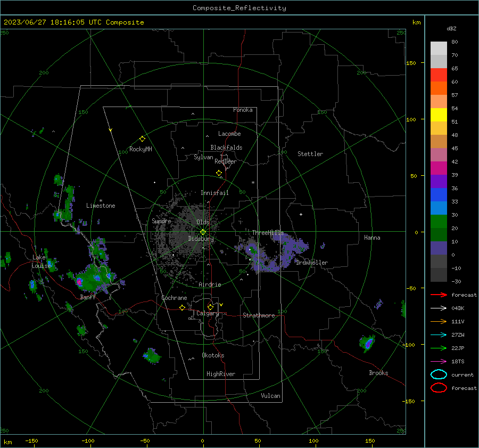Viewport: 479px width, 448px height.
Task: Click the Sundre label
Action: tap(161, 221)
